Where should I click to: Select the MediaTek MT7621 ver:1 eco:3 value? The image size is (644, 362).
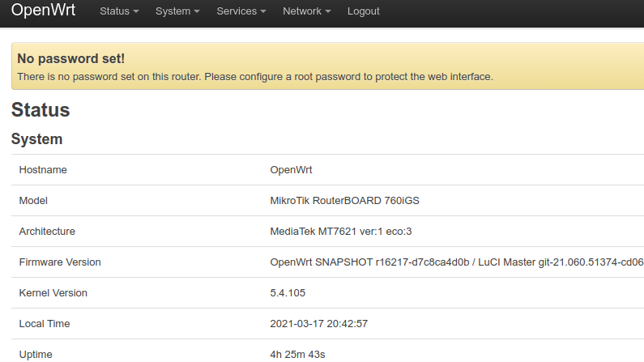[x=341, y=232]
